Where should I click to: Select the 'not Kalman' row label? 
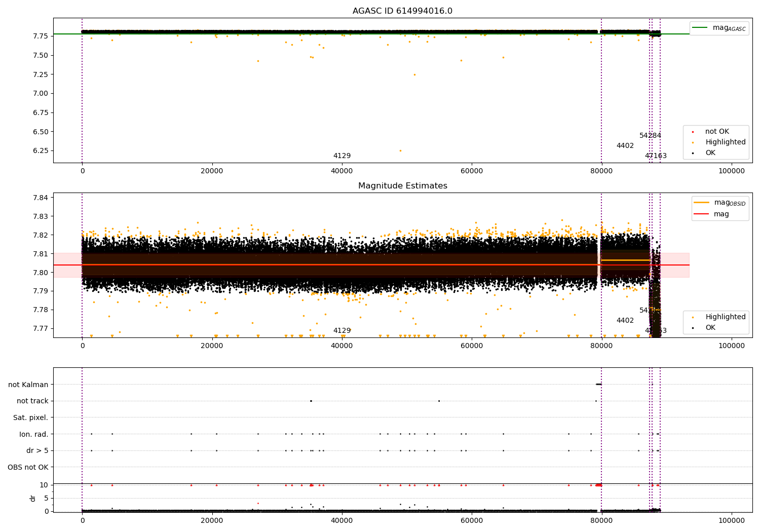pyautogui.click(x=28, y=385)
